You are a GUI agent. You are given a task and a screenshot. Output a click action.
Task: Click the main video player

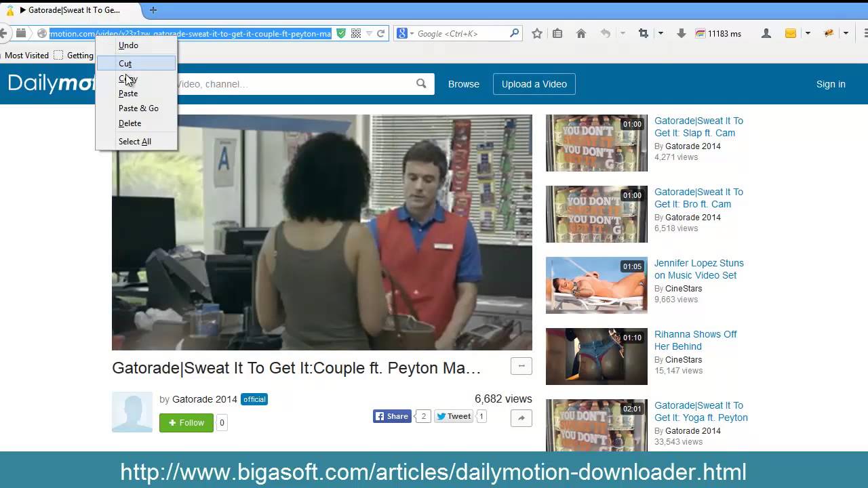322,232
